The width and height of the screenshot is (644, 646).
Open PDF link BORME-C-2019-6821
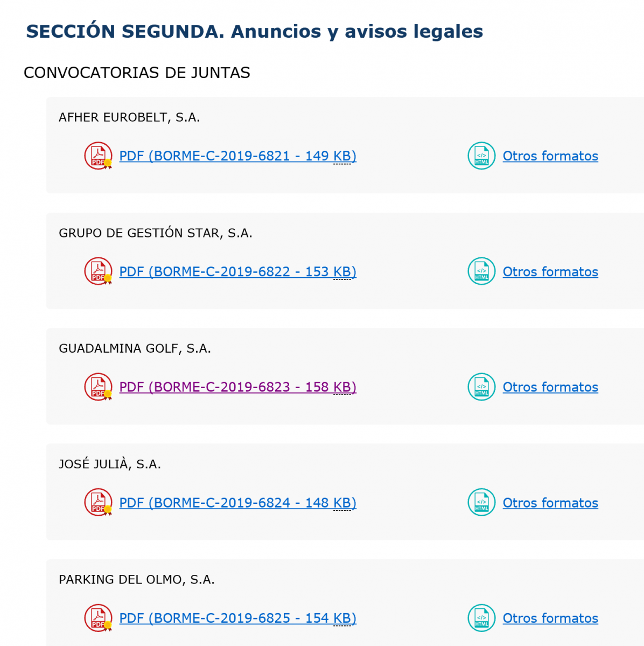click(x=237, y=156)
